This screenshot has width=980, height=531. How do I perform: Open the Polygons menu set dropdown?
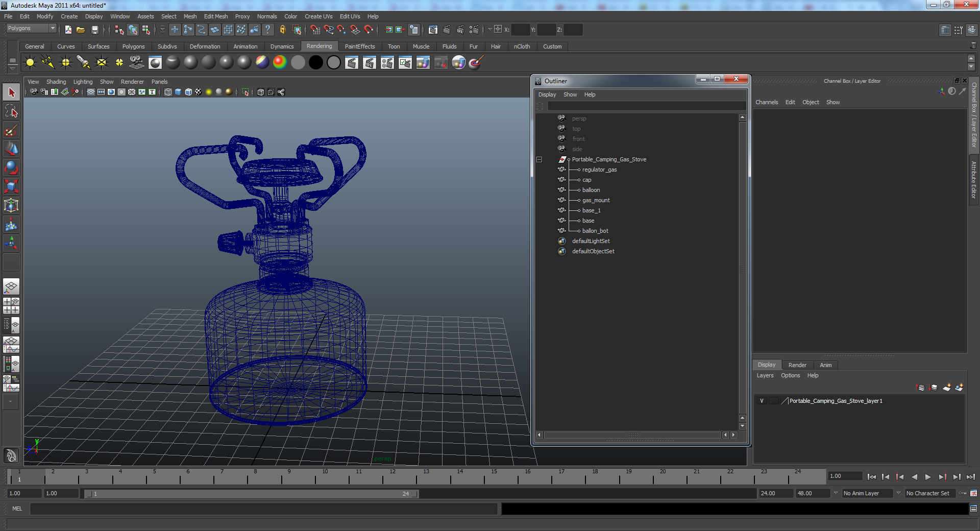tap(31, 29)
